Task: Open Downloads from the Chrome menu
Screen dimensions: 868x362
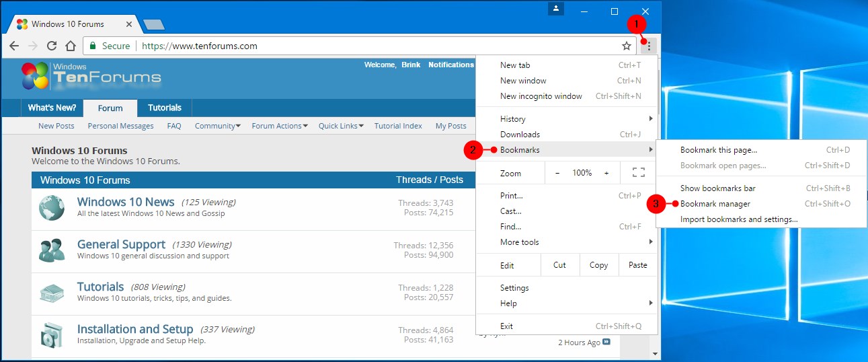Action: pyautogui.click(x=567, y=135)
